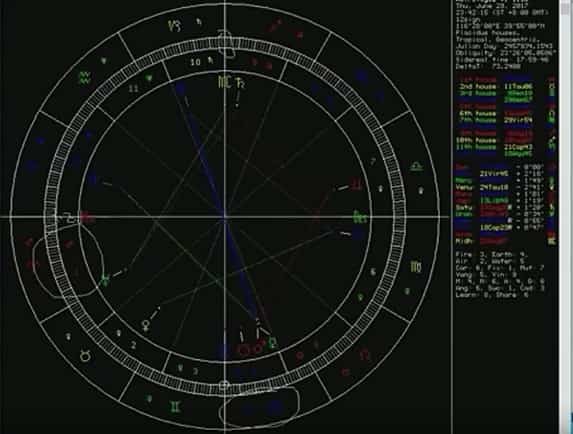Screen dimensions: 573x434
Task: Click the Capricorn sign glyph at chart top
Action: tap(175, 26)
